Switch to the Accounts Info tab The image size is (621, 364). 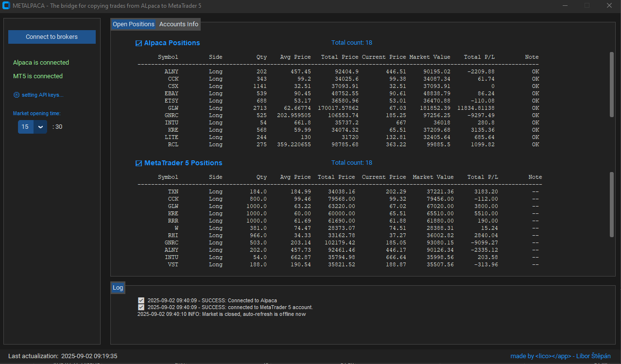[179, 24]
